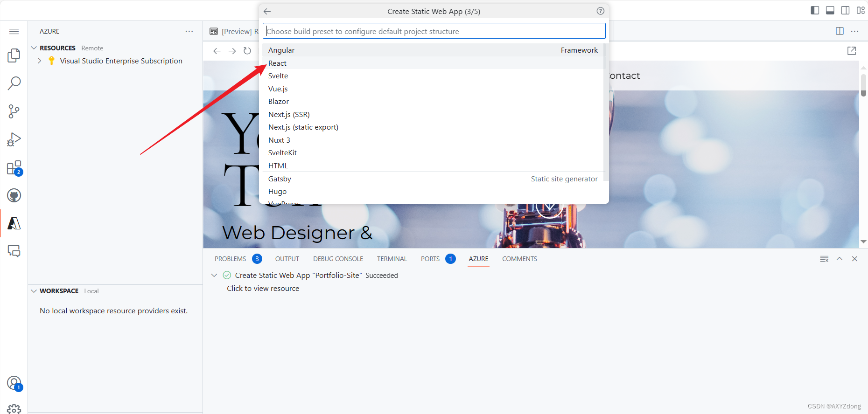
Task: Expand Visual Studio Enterprise Subscription node
Action: [40, 61]
